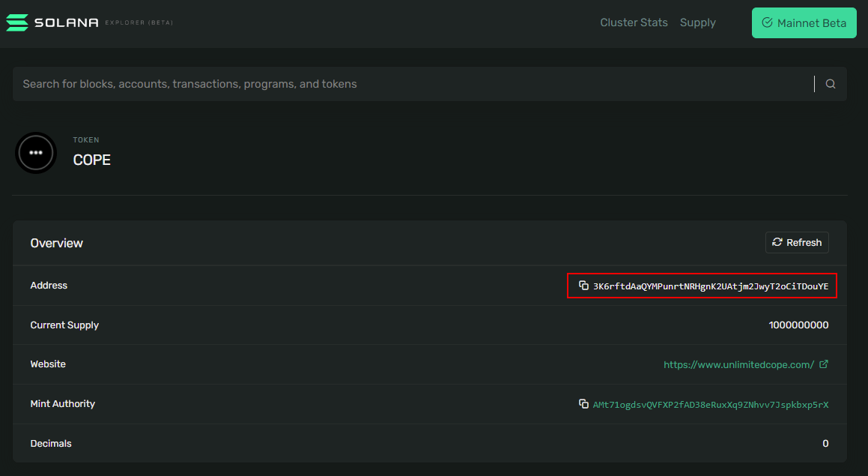Click the highlighted token address text
The image size is (868, 476).
pyautogui.click(x=710, y=286)
